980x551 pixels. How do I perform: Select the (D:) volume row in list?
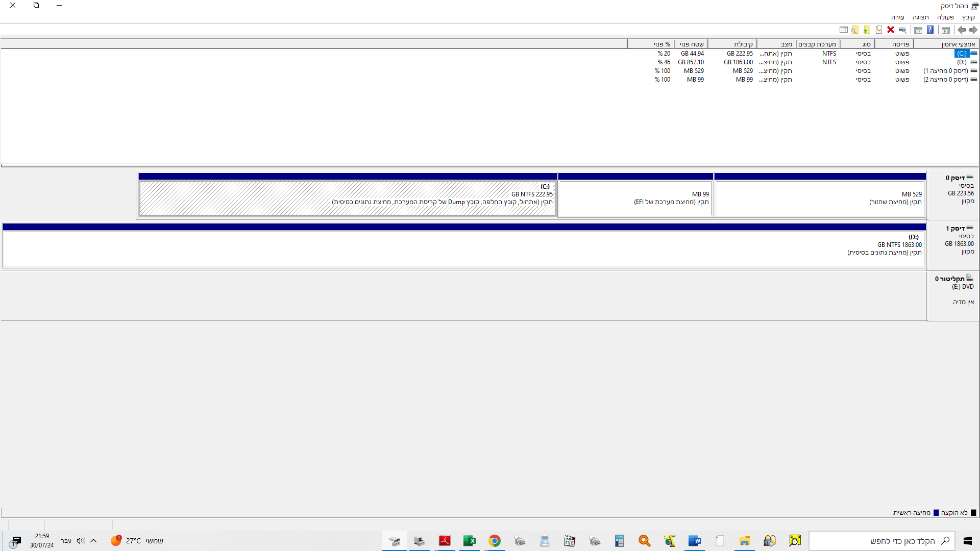(x=962, y=62)
